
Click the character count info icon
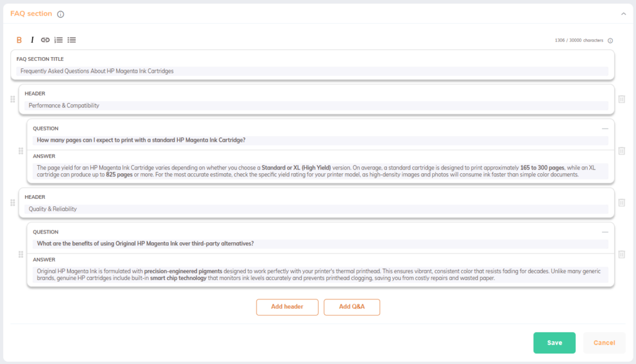[x=610, y=41]
